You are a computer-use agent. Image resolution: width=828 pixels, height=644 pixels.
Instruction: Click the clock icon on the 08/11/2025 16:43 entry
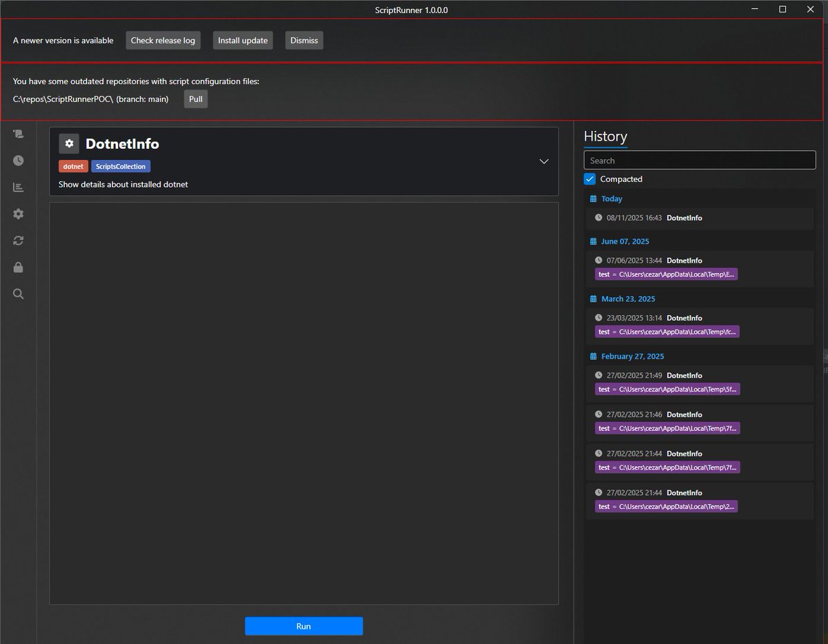599,218
